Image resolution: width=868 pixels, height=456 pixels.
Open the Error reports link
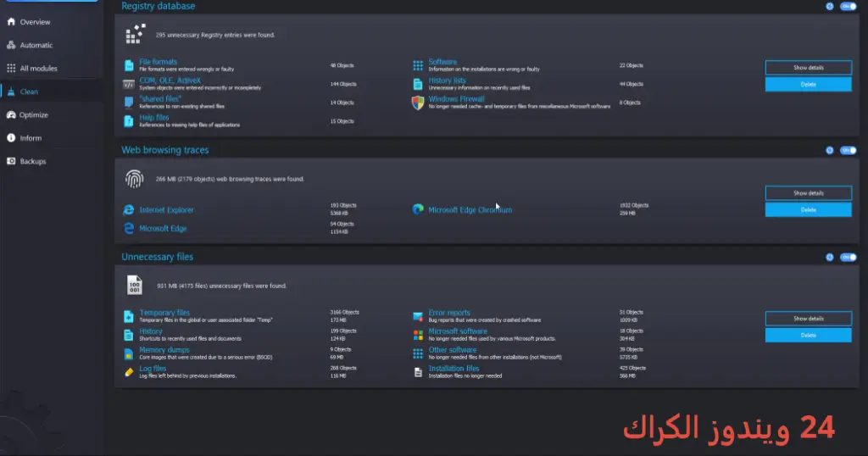pyautogui.click(x=449, y=312)
